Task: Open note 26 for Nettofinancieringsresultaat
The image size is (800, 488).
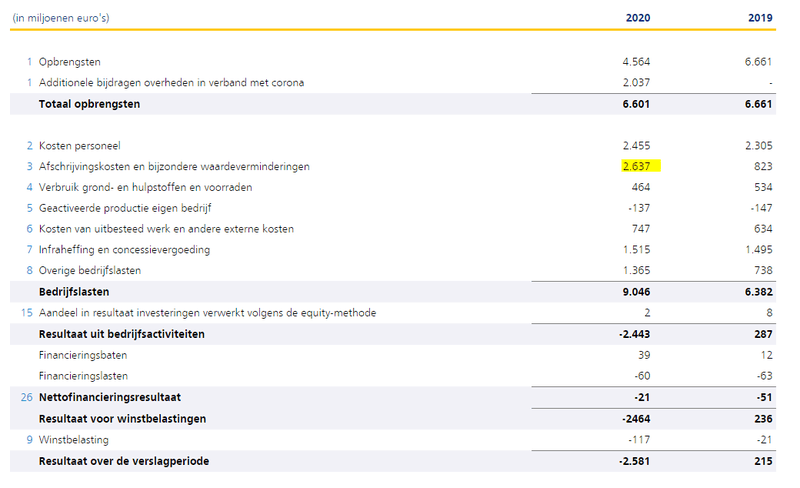Action: (27, 397)
